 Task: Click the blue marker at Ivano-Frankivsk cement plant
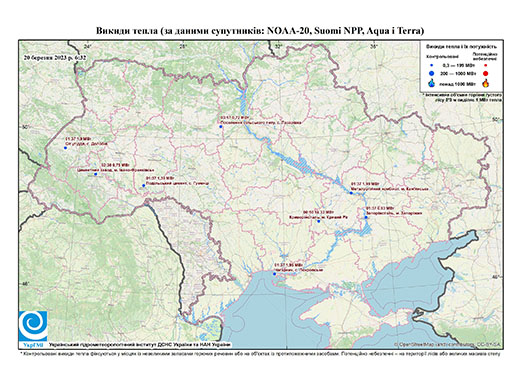[96, 174]
